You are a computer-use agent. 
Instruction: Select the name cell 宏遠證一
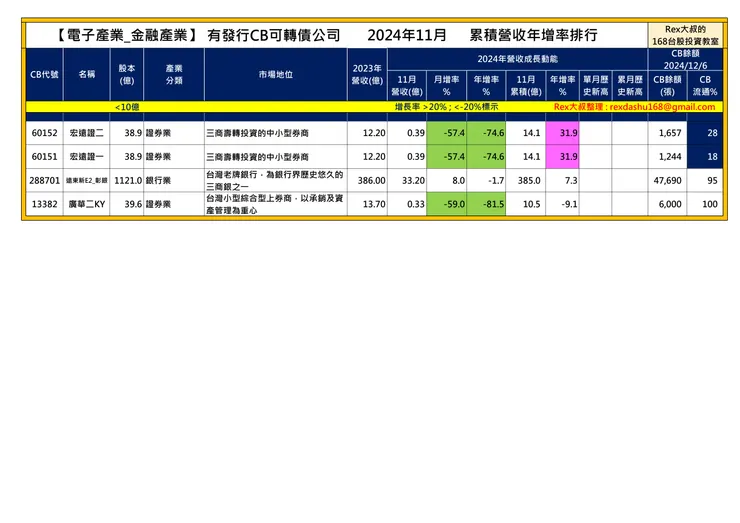86,157
